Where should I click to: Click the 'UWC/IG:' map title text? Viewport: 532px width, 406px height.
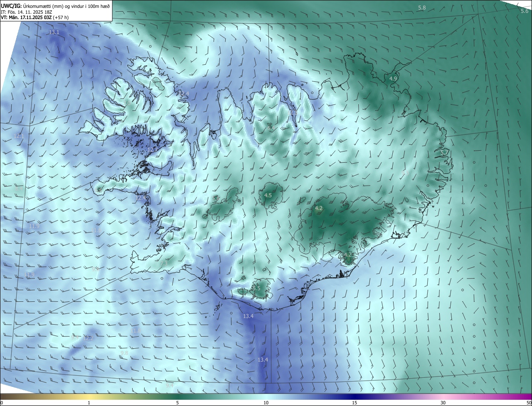coord(11,6)
